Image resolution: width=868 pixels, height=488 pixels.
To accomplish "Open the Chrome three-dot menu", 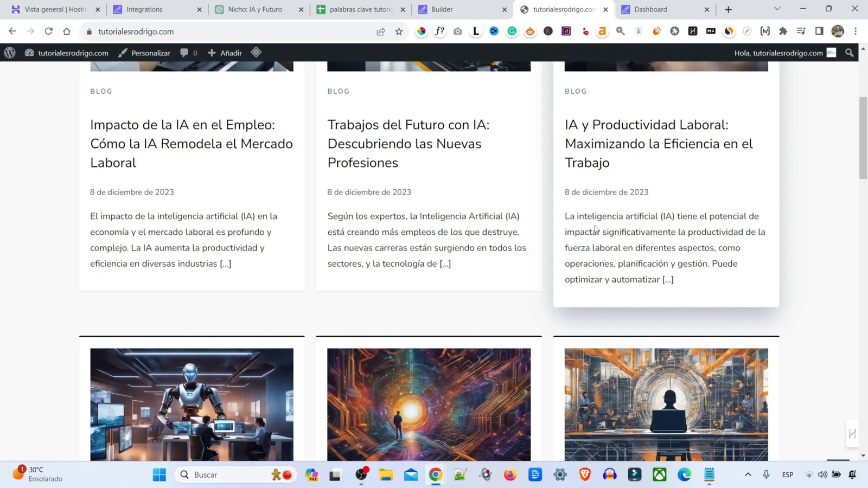I will click(857, 31).
